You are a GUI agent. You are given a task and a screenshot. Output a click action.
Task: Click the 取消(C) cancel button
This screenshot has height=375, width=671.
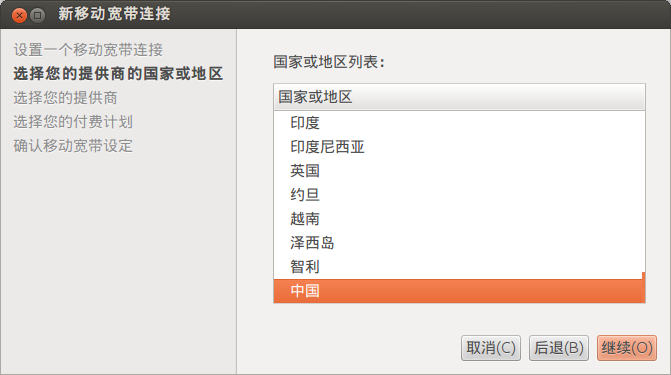pos(491,348)
